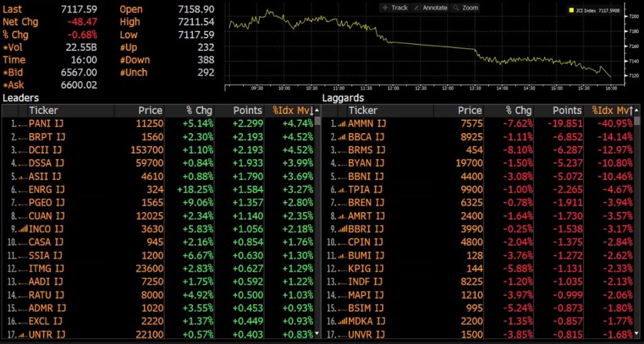644x344 pixels.
Task: Select DSSA IJ ticker in Leaders
Action: (46, 163)
